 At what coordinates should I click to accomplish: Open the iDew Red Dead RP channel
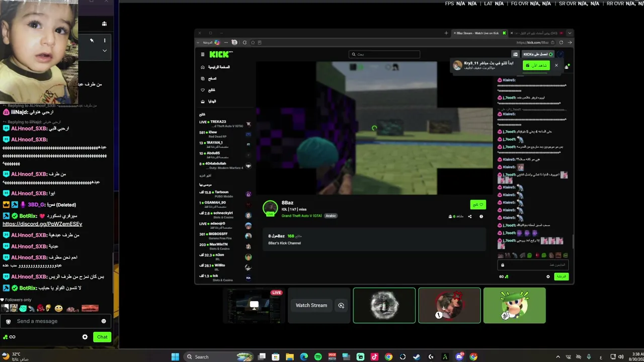point(225,134)
